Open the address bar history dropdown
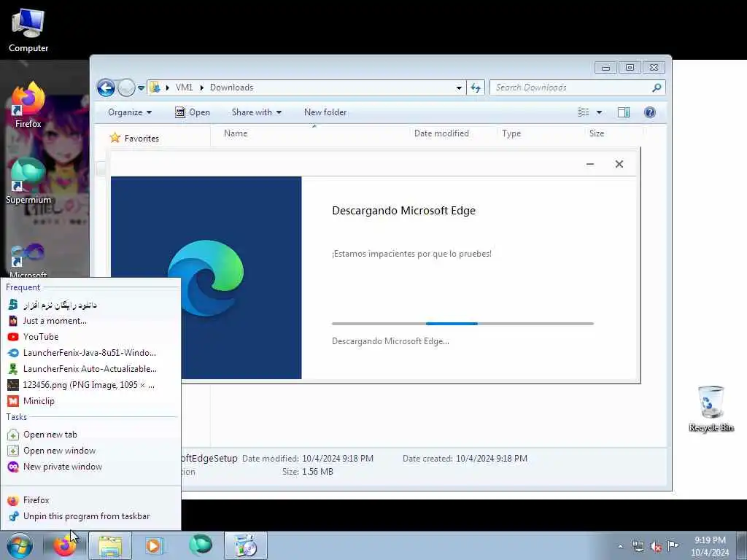Image resolution: width=747 pixels, height=560 pixels. click(x=459, y=87)
